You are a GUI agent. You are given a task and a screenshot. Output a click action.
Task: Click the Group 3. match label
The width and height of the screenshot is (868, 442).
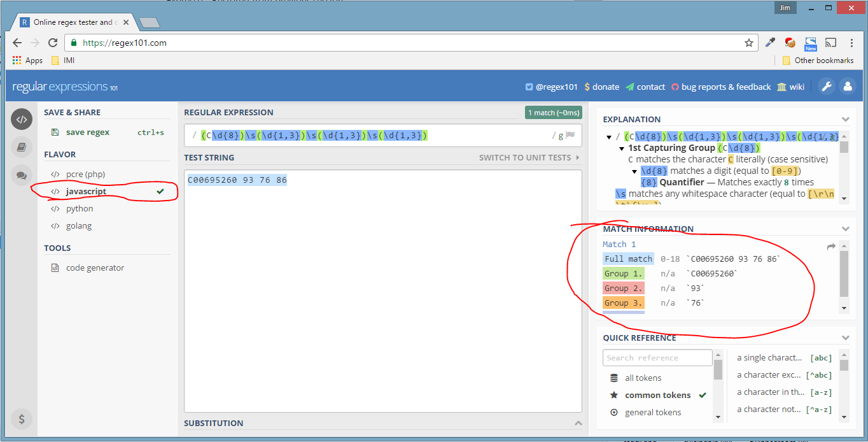pyautogui.click(x=624, y=303)
